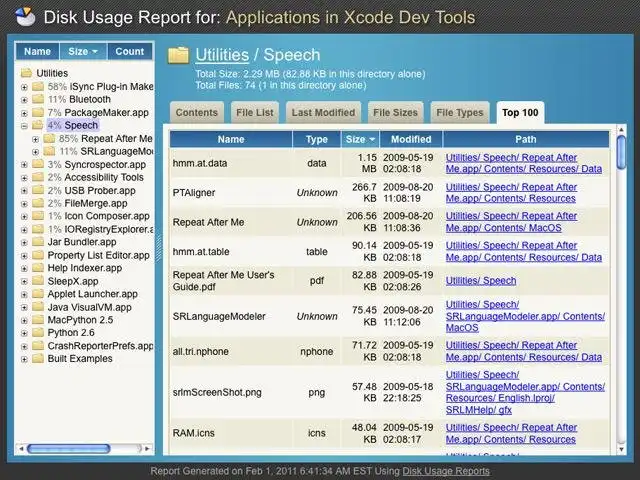Follow the Utilities breadcrumb link in heading
The width and height of the screenshot is (640, 480).
(x=222, y=55)
